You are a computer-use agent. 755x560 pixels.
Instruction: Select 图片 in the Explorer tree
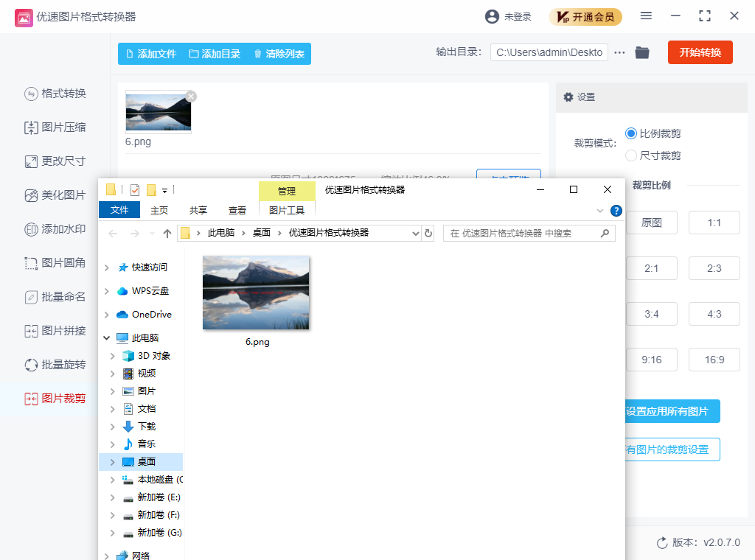tap(147, 391)
